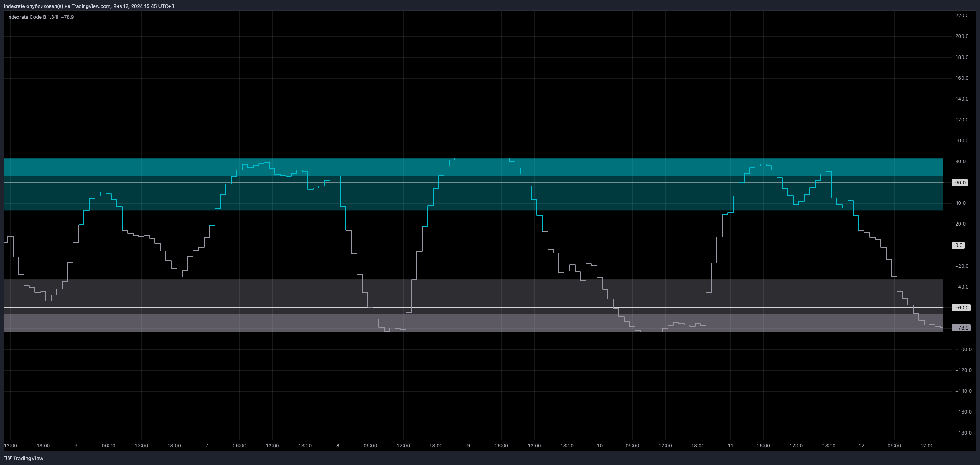Click the −140.0 price scale label

[963, 391]
